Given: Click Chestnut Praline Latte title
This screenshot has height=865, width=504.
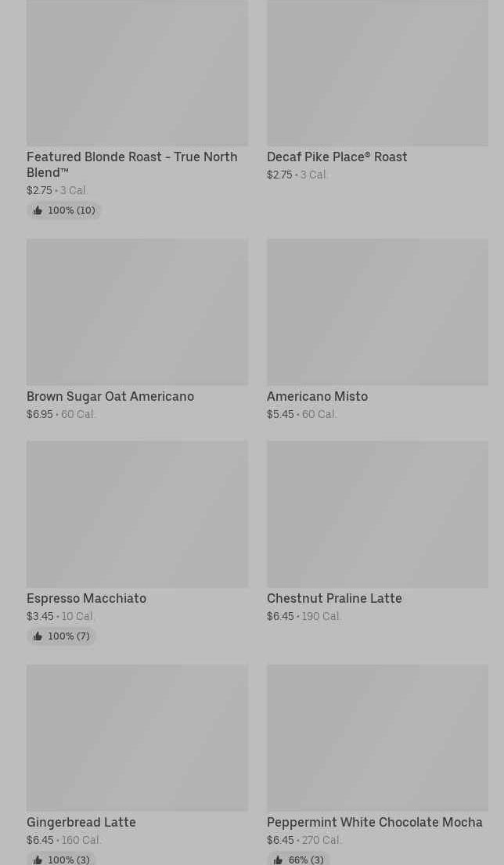Looking at the screenshot, I should [x=334, y=598].
